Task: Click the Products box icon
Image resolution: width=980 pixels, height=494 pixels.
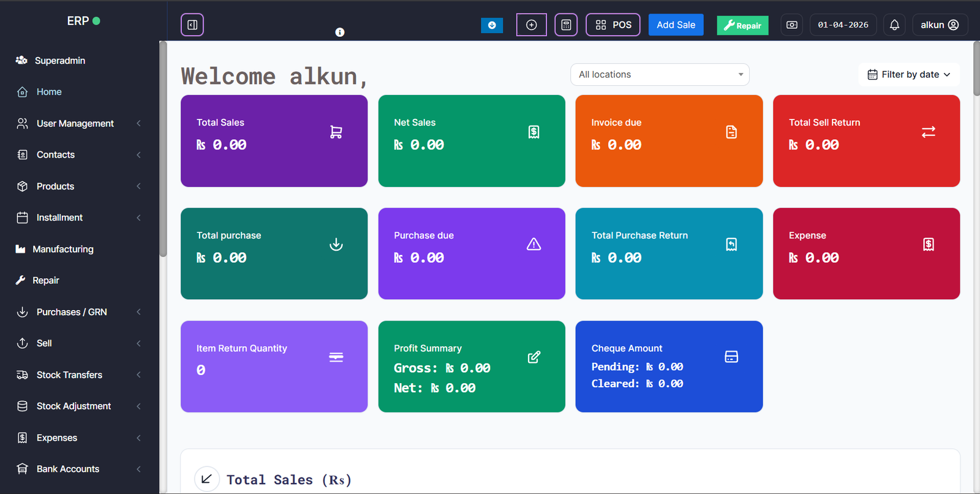Action: tap(23, 186)
